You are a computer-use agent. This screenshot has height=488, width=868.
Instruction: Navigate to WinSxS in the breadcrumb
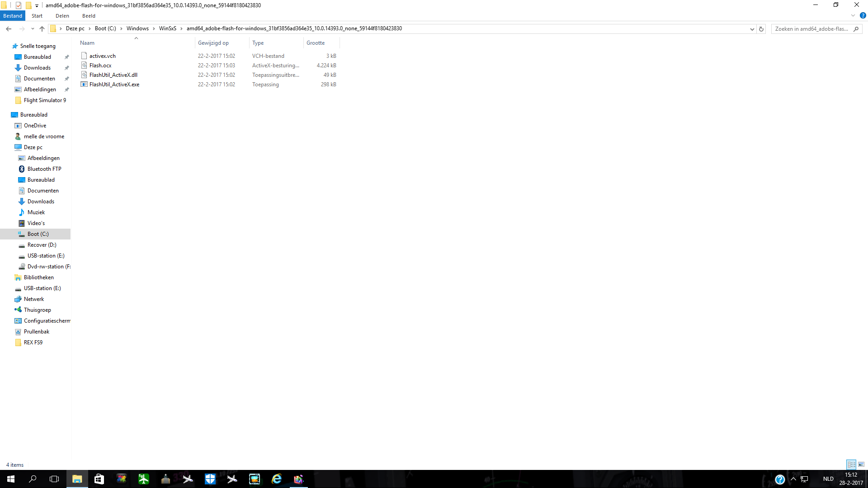pyautogui.click(x=167, y=28)
